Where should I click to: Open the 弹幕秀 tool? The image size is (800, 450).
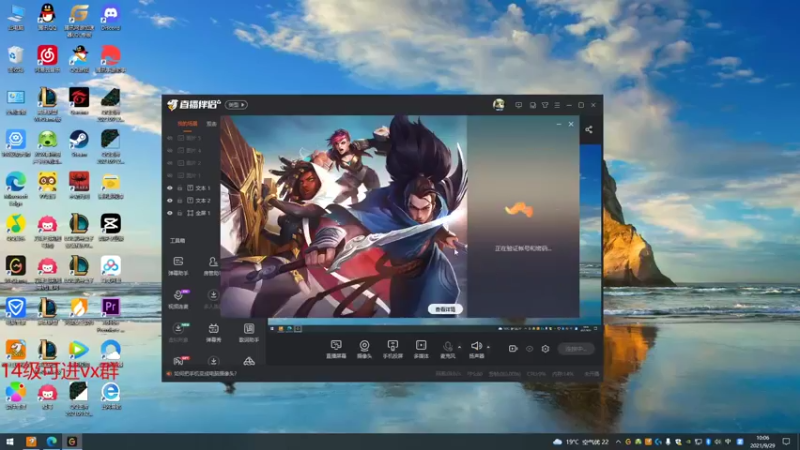click(213, 332)
